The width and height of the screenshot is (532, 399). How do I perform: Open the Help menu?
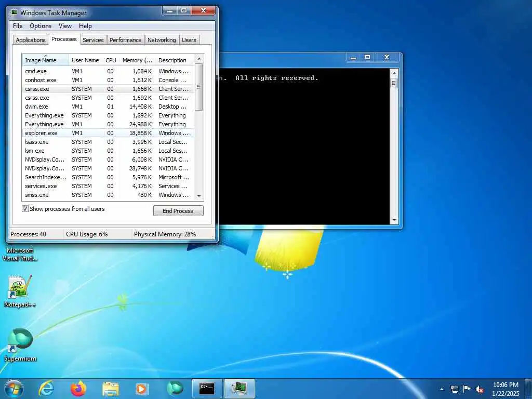pos(85,26)
